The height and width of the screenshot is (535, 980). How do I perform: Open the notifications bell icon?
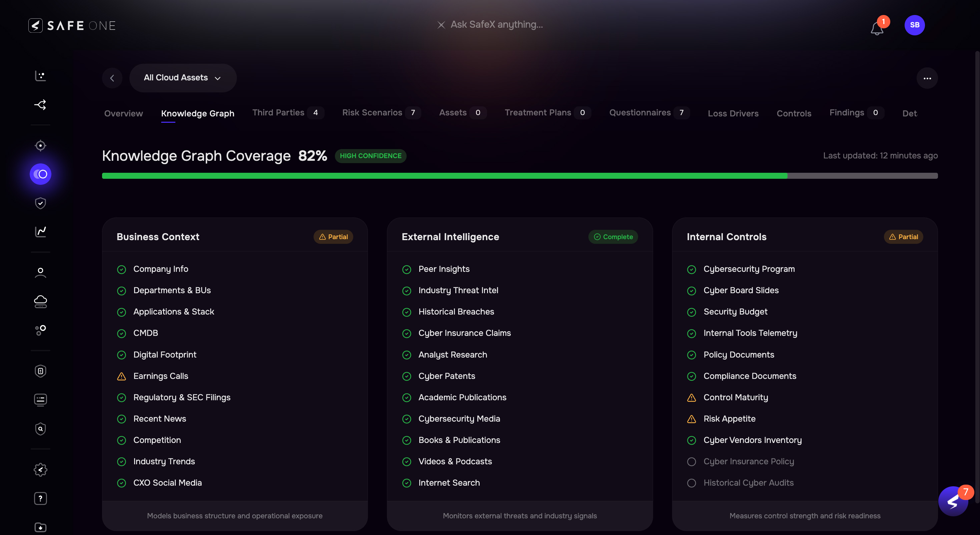point(877,28)
